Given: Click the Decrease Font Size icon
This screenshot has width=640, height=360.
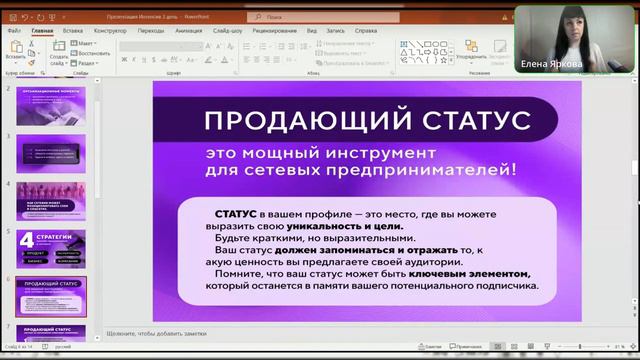Looking at the screenshot, I should coord(219,47).
